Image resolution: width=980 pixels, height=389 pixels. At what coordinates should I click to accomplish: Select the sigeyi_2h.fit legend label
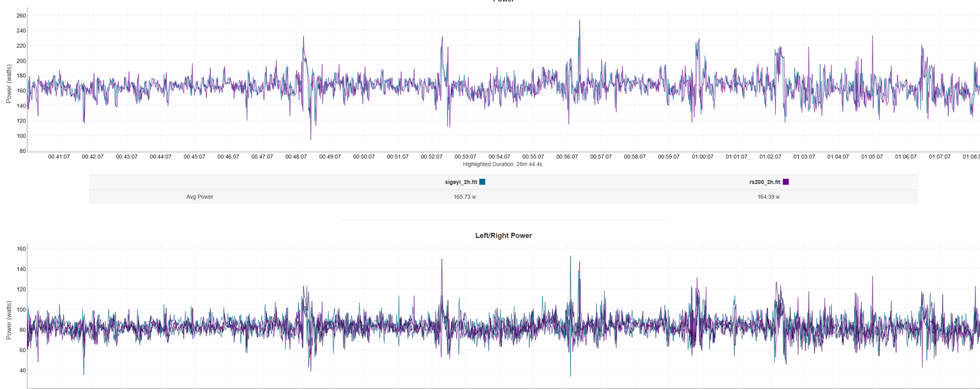click(x=461, y=182)
